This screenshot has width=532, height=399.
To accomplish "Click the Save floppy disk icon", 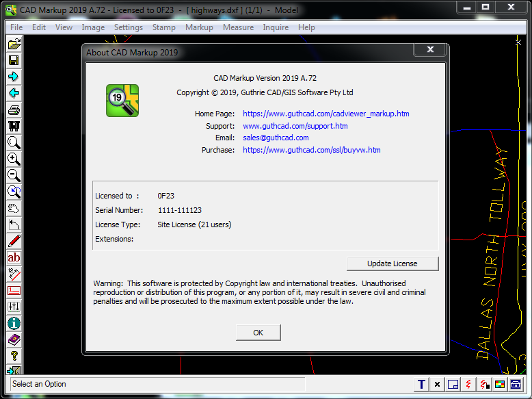I will click(14, 60).
